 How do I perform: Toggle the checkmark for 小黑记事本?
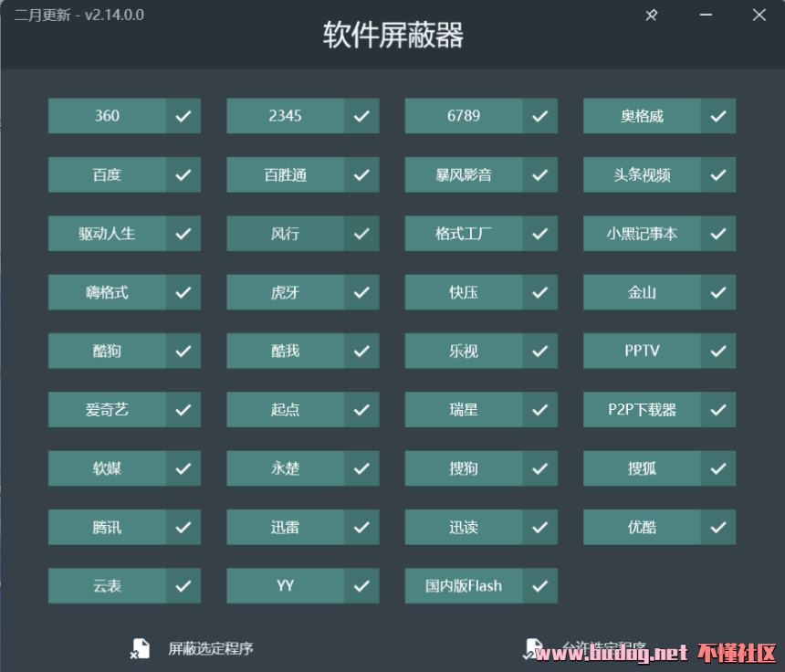tap(718, 234)
